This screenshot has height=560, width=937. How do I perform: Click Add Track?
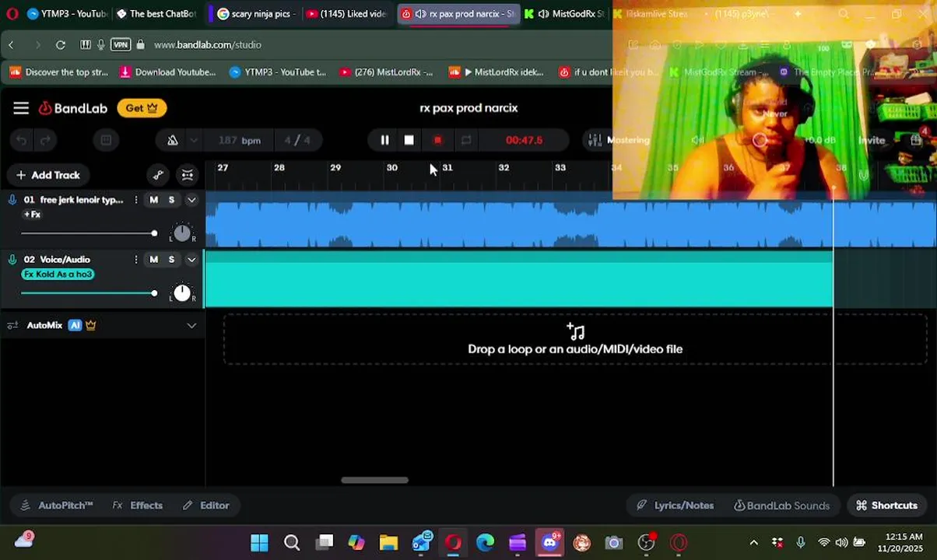point(48,175)
